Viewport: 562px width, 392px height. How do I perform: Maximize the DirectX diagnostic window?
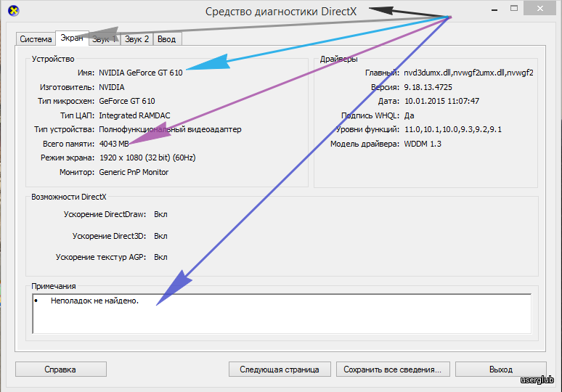point(514,8)
